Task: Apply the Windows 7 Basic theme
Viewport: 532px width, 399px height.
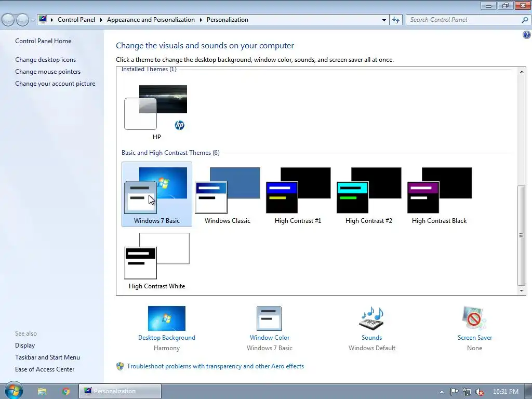Action: 156,194
